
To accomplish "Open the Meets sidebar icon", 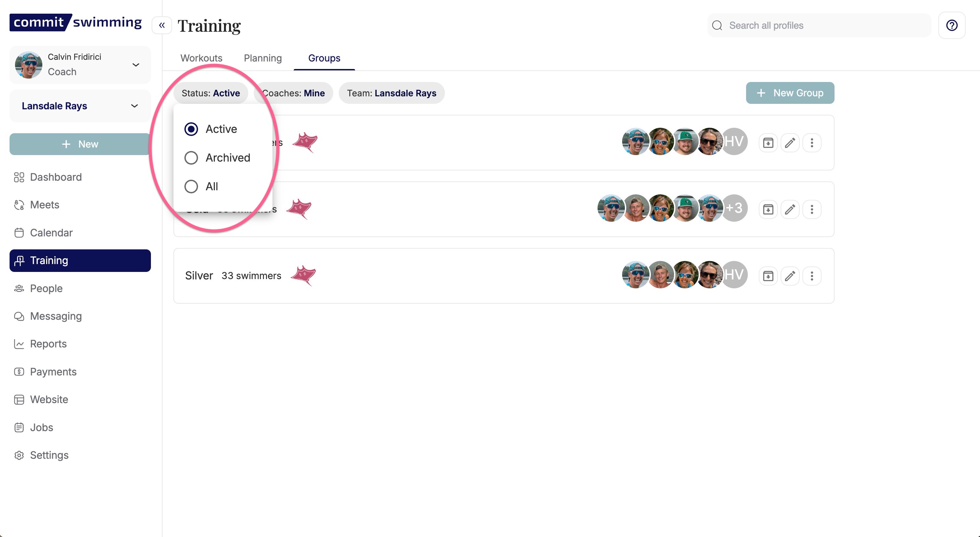I will click(x=19, y=205).
